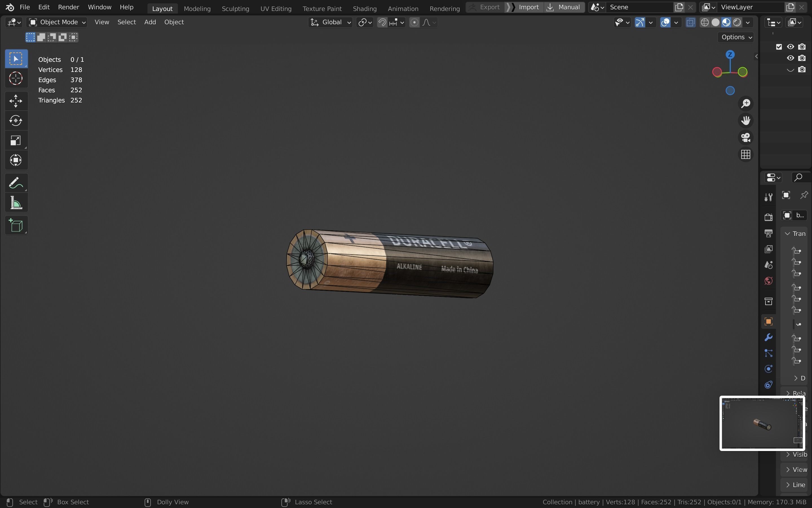Click the Blender logo menu
812x508 pixels.
coord(10,7)
